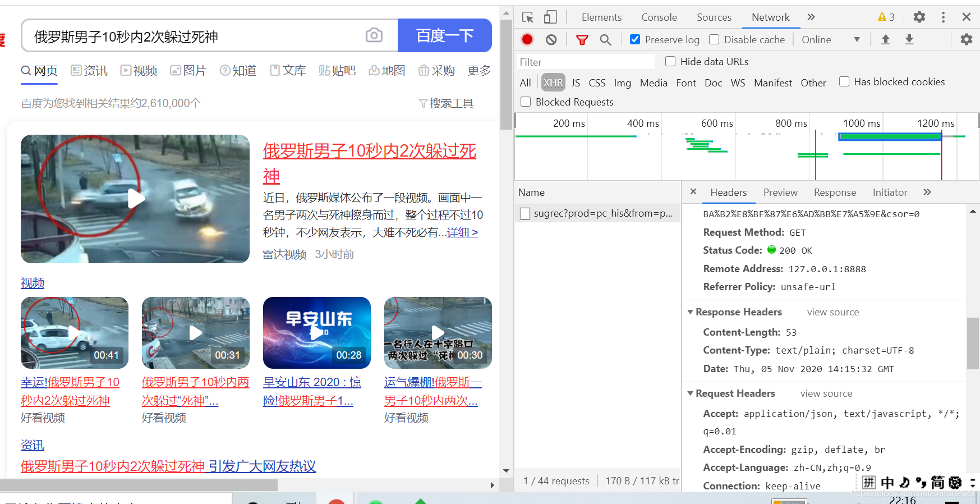Viewport: 980px width, 504px height.
Task: Toggle the red filter funnel icon
Action: tap(582, 40)
